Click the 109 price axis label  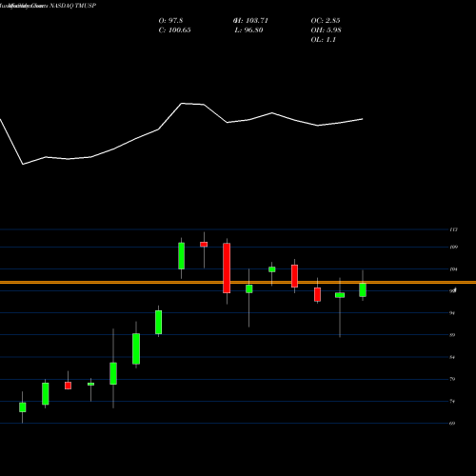pos(453,247)
